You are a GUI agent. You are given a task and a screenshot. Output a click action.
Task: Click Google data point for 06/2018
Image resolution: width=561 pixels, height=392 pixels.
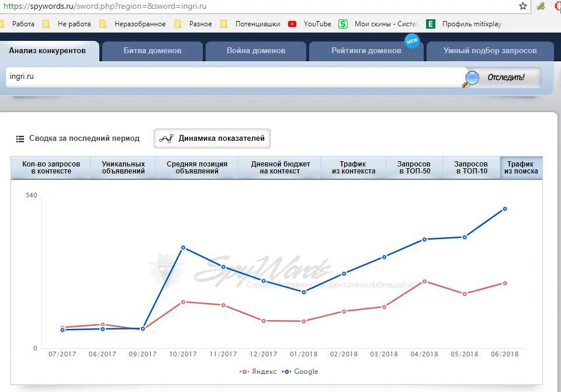(x=505, y=209)
